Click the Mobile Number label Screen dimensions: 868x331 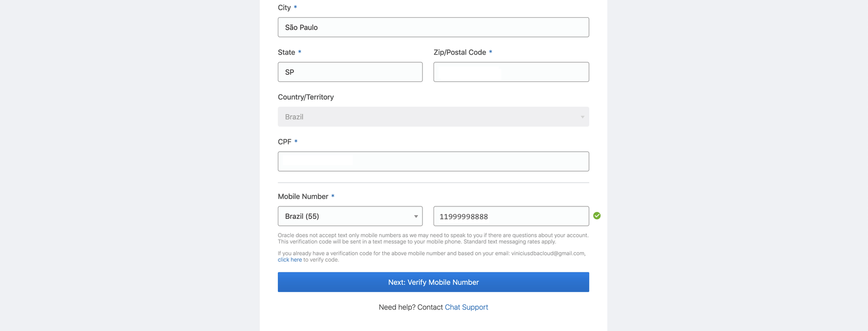pyautogui.click(x=303, y=197)
